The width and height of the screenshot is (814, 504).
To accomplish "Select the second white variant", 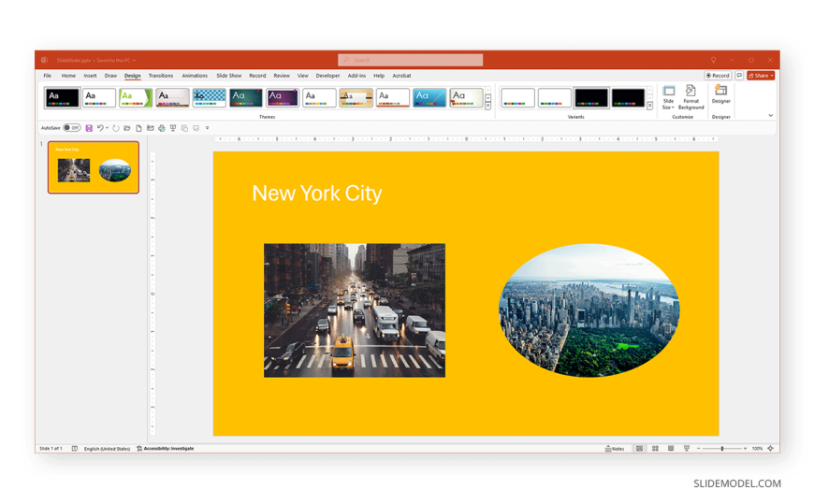I will [555, 97].
